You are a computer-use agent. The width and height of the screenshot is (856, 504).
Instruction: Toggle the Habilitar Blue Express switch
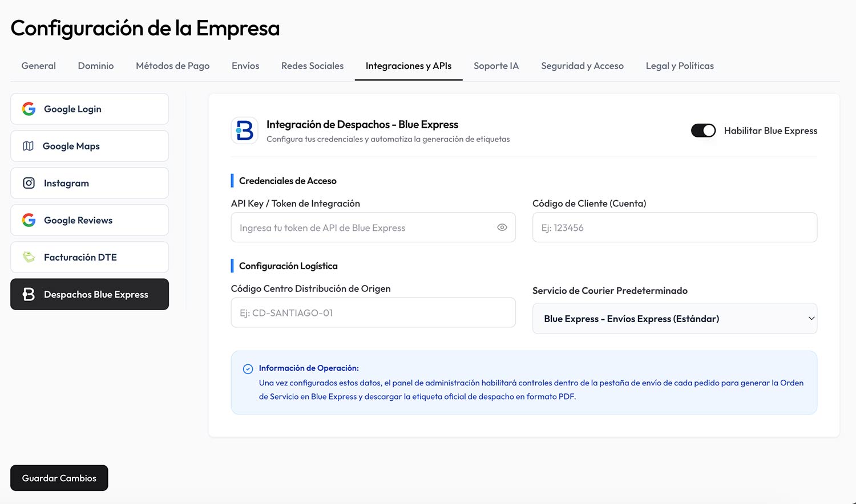pos(703,131)
